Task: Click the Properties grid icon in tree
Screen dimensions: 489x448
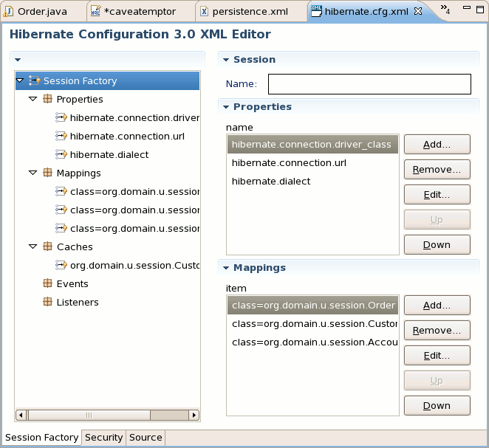Action: click(x=47, y=99)
